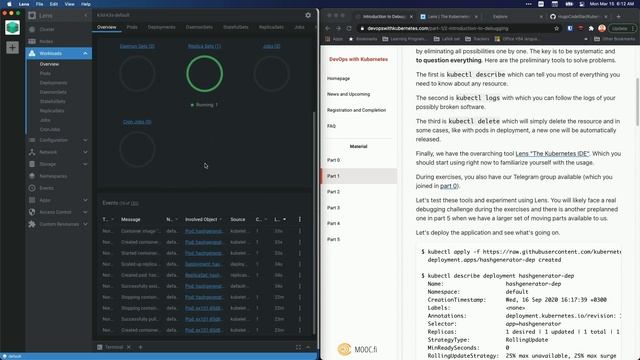Expand the Network sidebar section
This screenshot has width=640, height=360.
85,152
